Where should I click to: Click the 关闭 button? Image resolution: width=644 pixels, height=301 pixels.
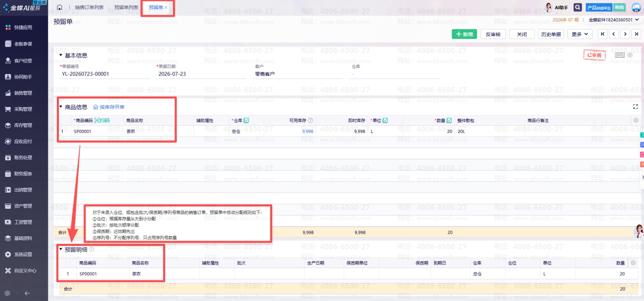coord(522,34)
